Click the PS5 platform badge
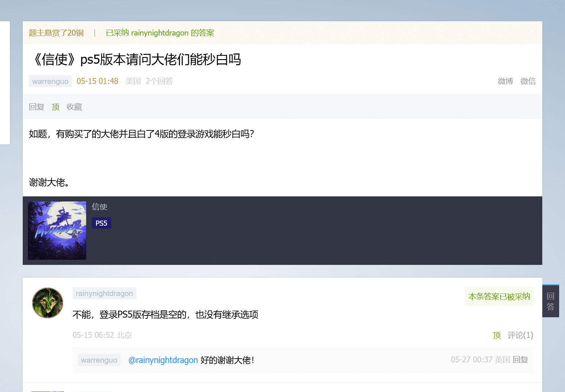 coord(101,223)
